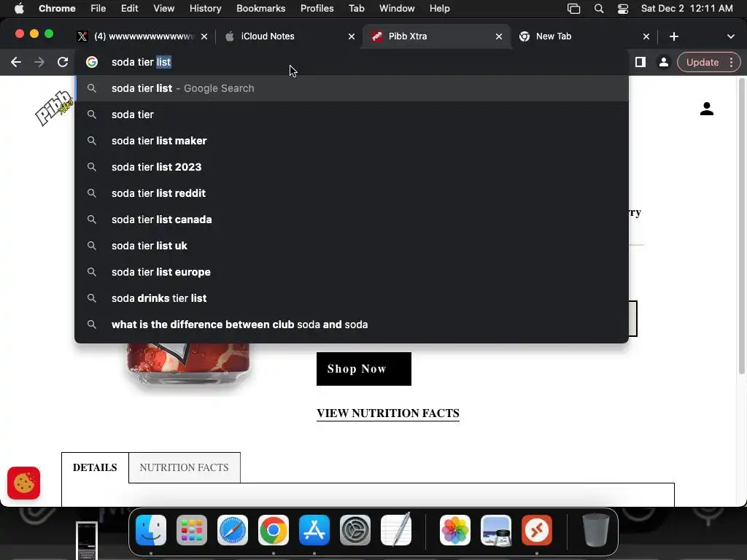Open the Edit menu
This screenshot has height=560, width=747.
[x=130, y=9]
